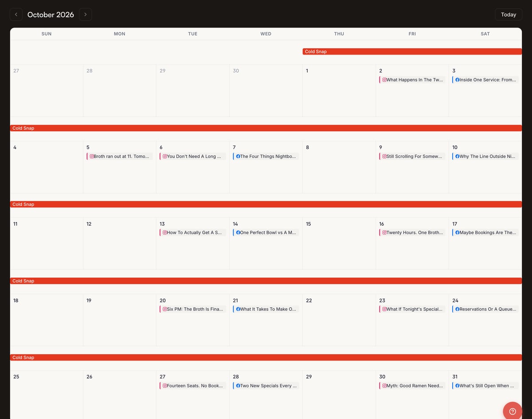This screenshot has height=419, width=532.
Task: Open 'Maybe Bookings Are The...' post
Action: (x=485, y=233)
